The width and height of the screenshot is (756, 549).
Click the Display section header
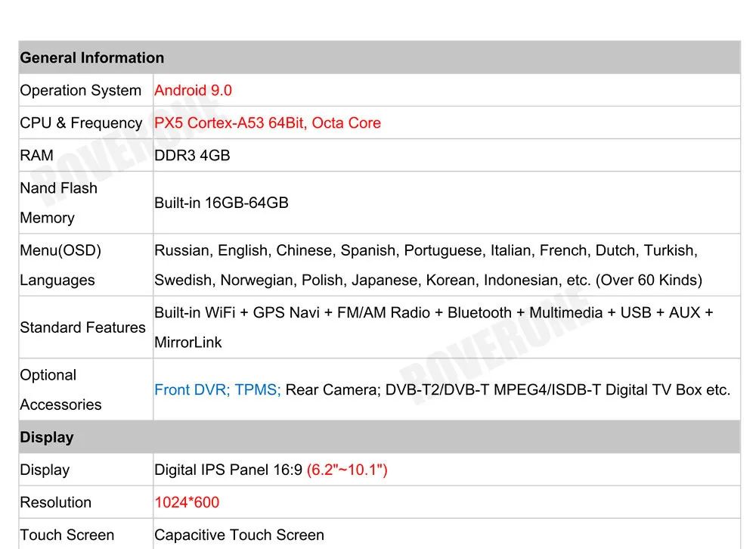47,437
